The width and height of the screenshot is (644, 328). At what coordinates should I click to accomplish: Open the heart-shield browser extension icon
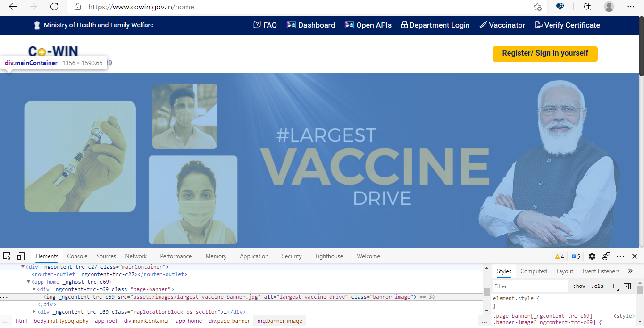560,7
